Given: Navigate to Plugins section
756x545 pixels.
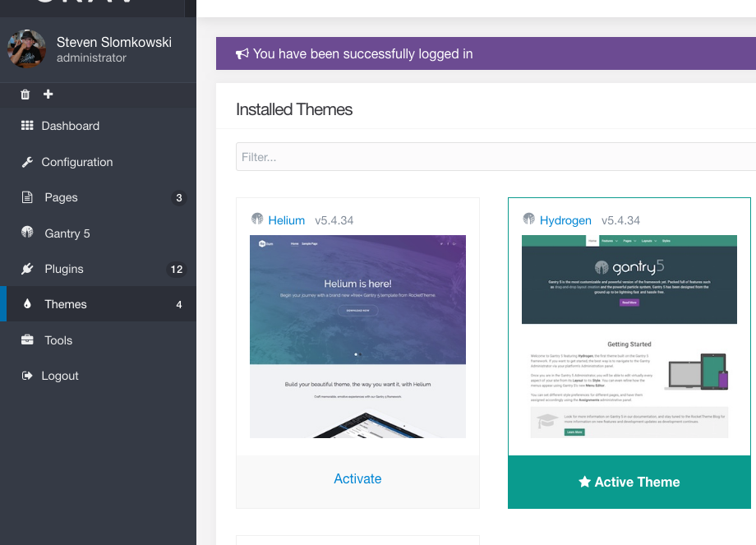Looking at the screenshot, I should pyautogui.click(x=99, y=269).
